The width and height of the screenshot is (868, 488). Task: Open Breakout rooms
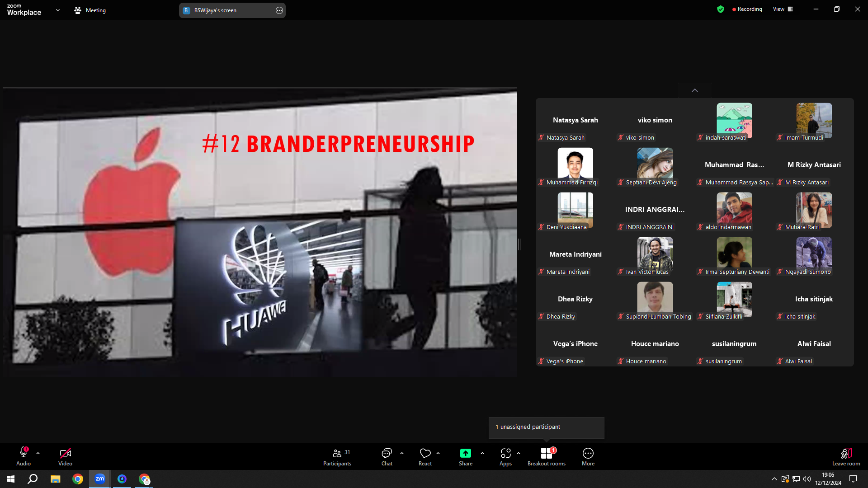click(x=547, y=456)
